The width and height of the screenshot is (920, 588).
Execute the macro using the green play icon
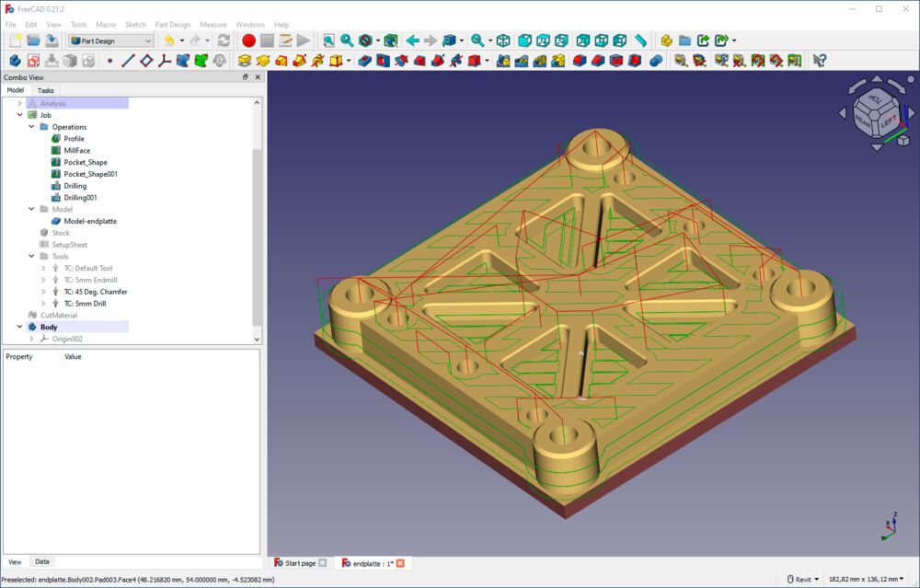point(303,40)
